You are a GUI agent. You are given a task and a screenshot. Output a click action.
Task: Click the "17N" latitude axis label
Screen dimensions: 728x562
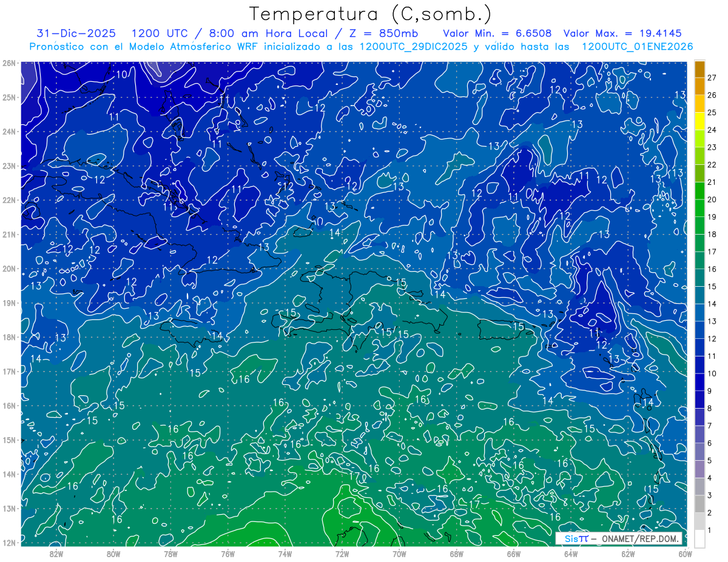pyautogui.click(x=9, y=371)
